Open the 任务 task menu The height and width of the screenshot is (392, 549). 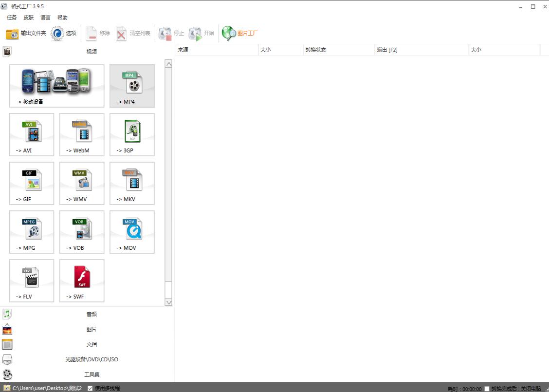pyautogui.click(x=12, y=18)
